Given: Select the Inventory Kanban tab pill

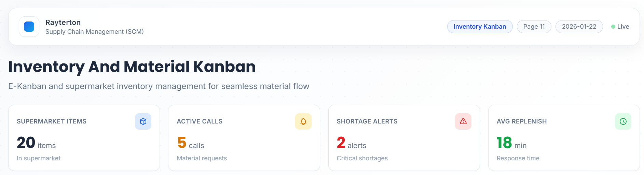Looking at the screenshot, I should tap(480, 27).
